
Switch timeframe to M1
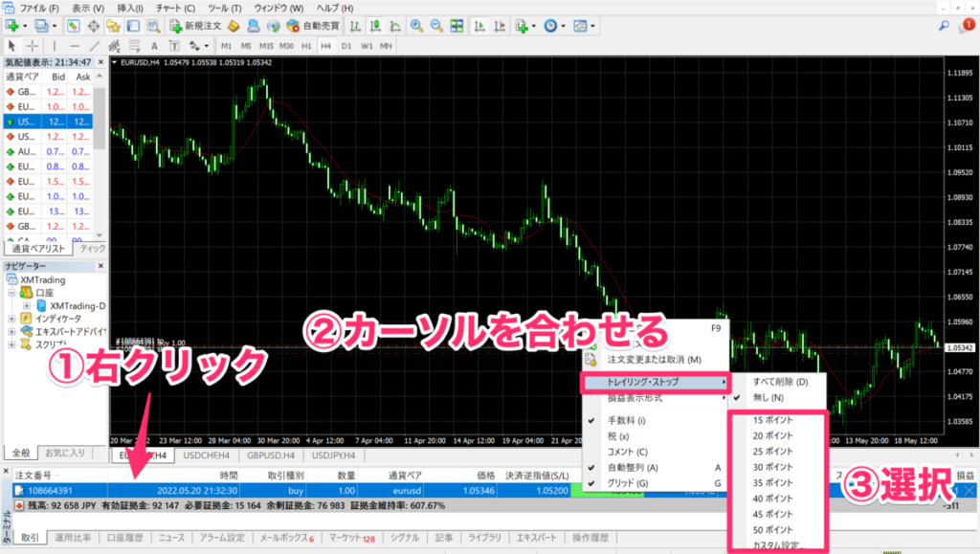click(226, 46)
